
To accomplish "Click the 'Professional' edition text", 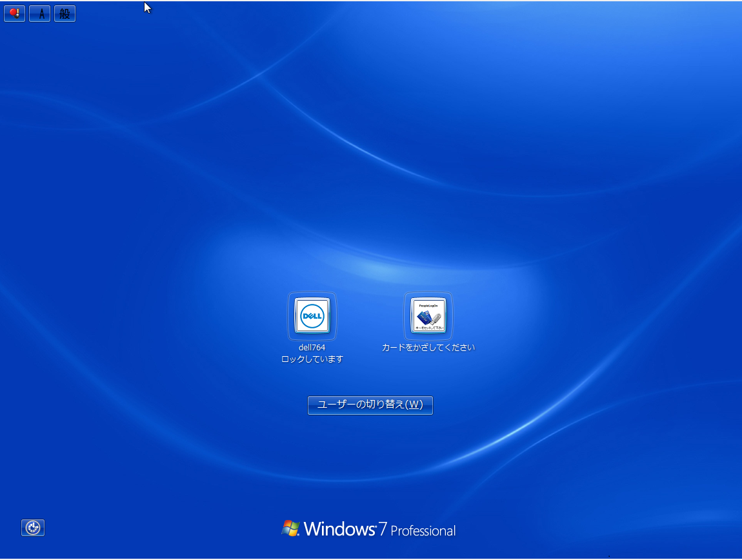I will pyautogui.click(x=423, y=531).
